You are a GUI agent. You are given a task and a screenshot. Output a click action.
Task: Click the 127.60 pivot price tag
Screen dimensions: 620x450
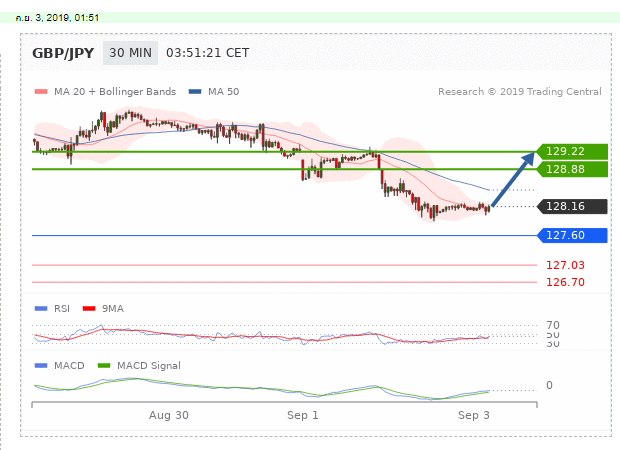point(572,235)
